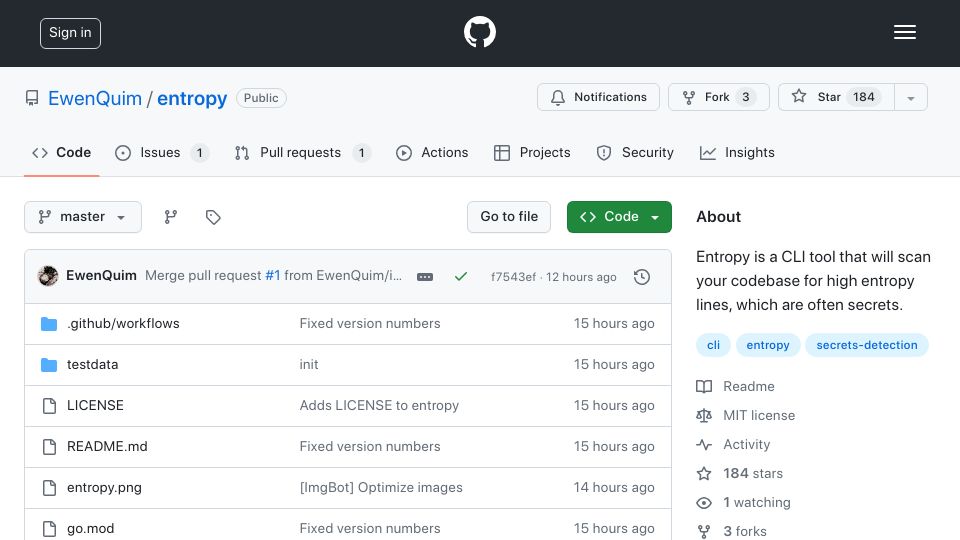Fork the repository
The image size is (960, 540).
click(719, 97)
